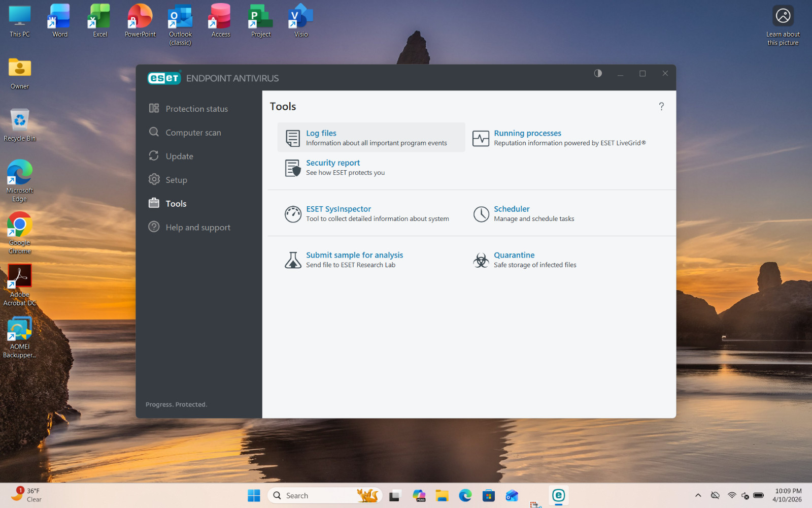Click the ESET logo in the title bar
The image size is (812, 508).
(164, 78)
